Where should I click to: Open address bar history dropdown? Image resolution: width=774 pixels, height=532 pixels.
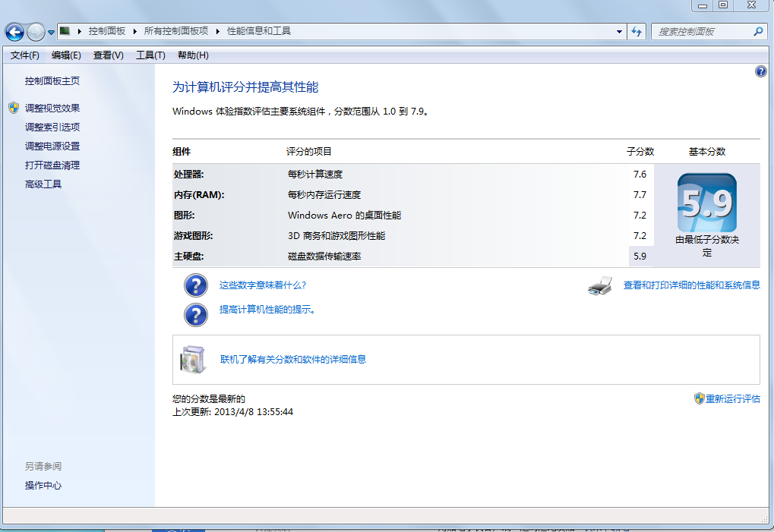click(619, 32)
